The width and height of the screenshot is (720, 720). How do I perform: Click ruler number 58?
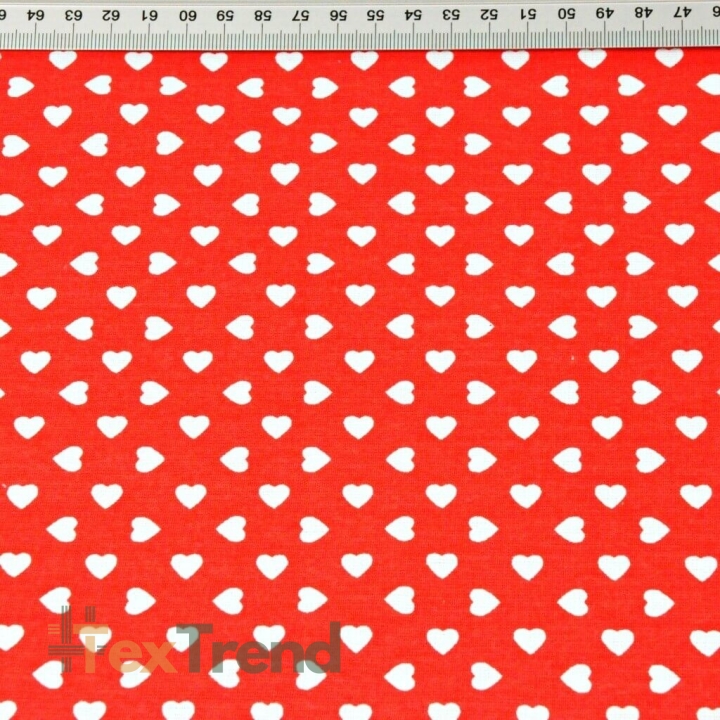(x=262, y=16)
